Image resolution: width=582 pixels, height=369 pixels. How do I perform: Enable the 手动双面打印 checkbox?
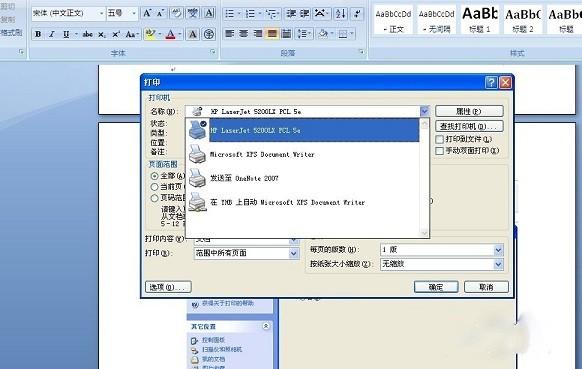(x=439, y=151)
